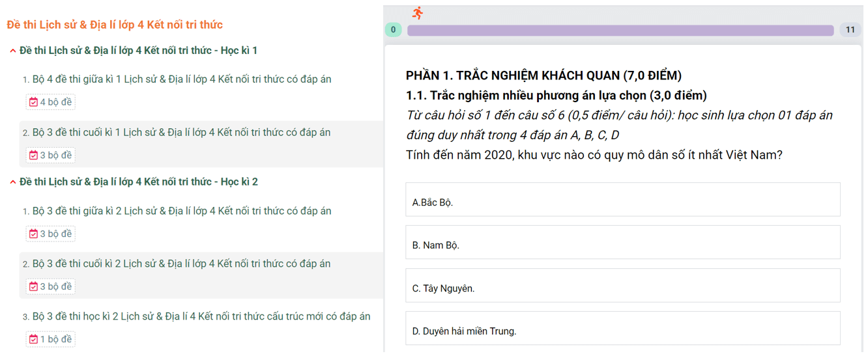Open Bộ 3 đề thi cuối kì 1 link
This screenshot has height=358, width=868.
pos(181,133)
